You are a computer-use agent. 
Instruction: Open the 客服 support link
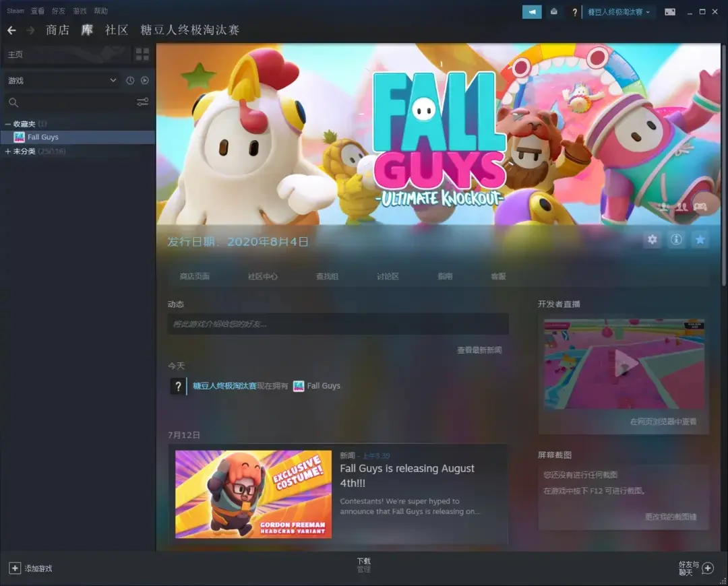[x=498, y=277]
